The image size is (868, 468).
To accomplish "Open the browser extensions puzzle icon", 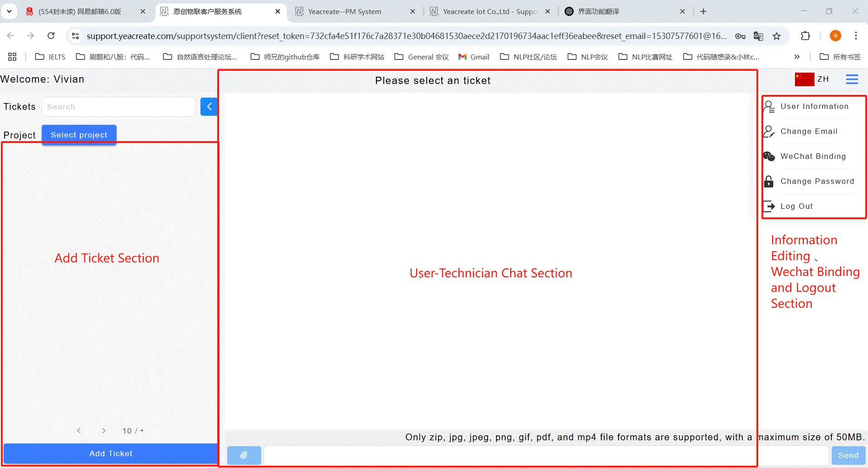I will tap(805, 36).
